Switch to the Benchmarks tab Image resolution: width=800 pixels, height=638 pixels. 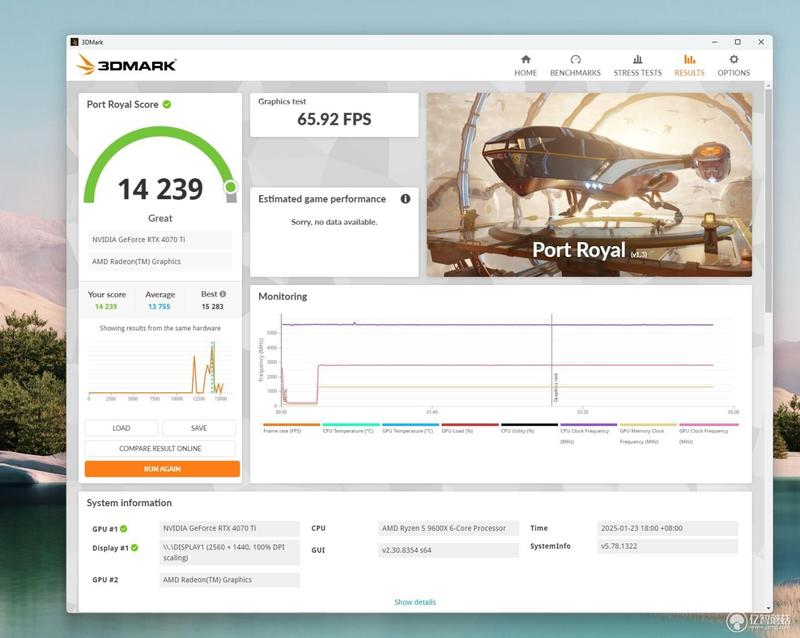[x=575, y=66]
